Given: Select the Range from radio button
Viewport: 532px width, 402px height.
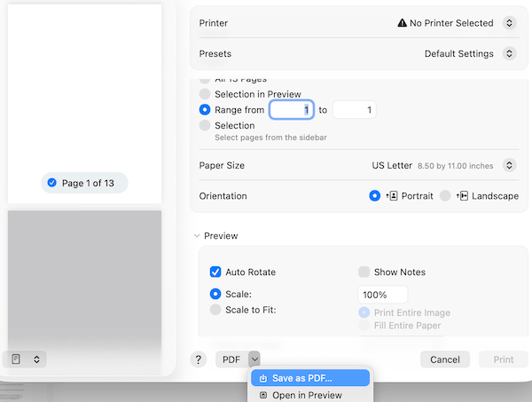Looking at the screenshot, I should (205, 110).
